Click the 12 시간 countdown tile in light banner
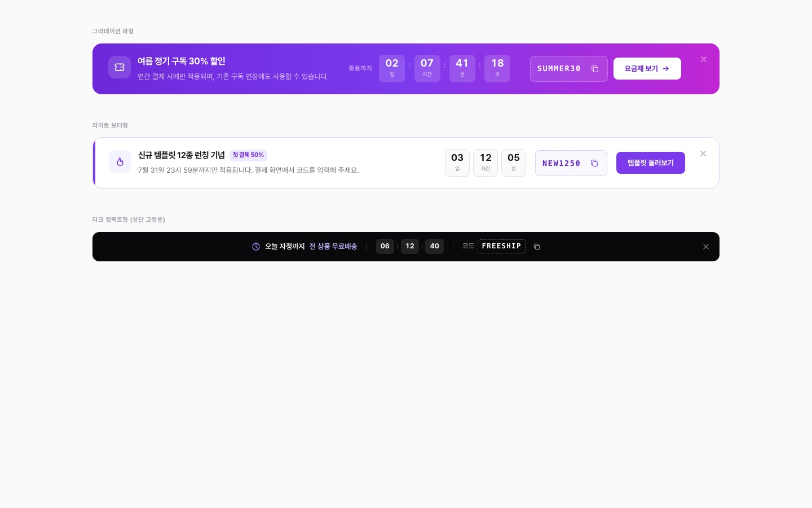The width and height of the screenshot is (812, 508). [x=486, y=163]
